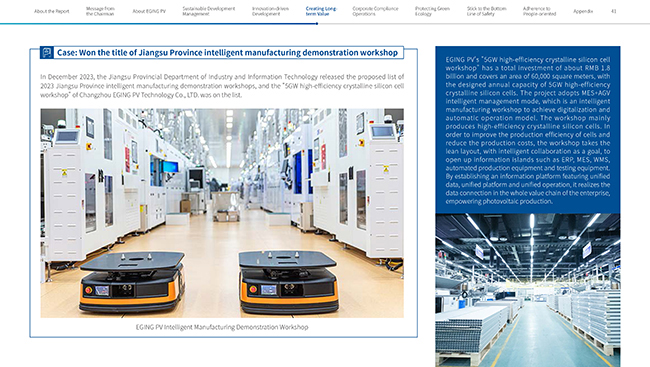Jump to Innovation-driven Development section
Viewport: 650px width, 367px height.
(x=270, y=11)
